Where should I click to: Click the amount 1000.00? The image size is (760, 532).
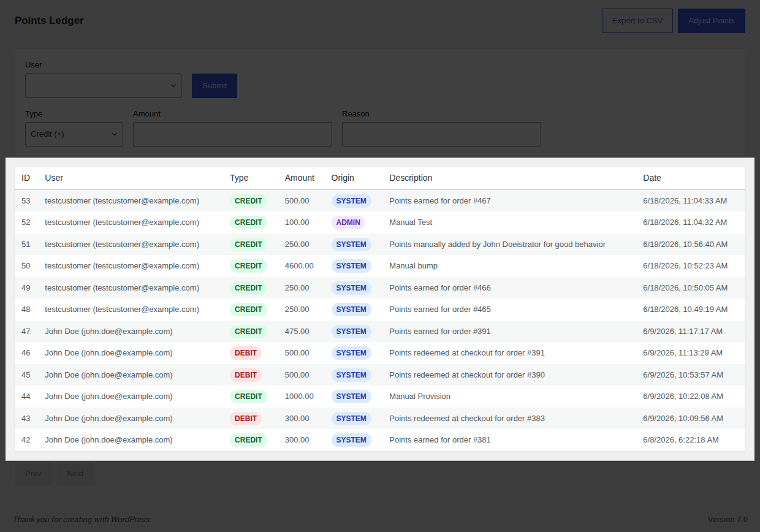(x=299, y=397)
